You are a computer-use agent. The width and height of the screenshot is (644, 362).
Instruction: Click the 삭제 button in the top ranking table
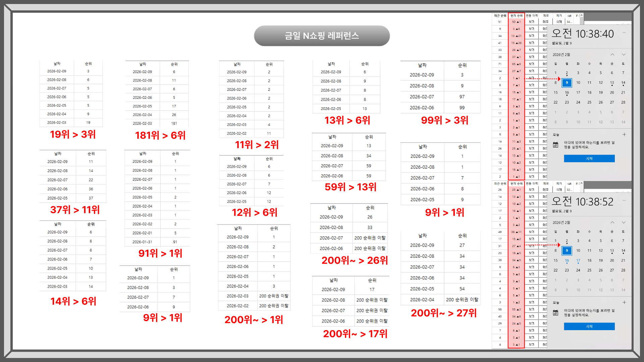pyautogui.click(x=559, y=22)
